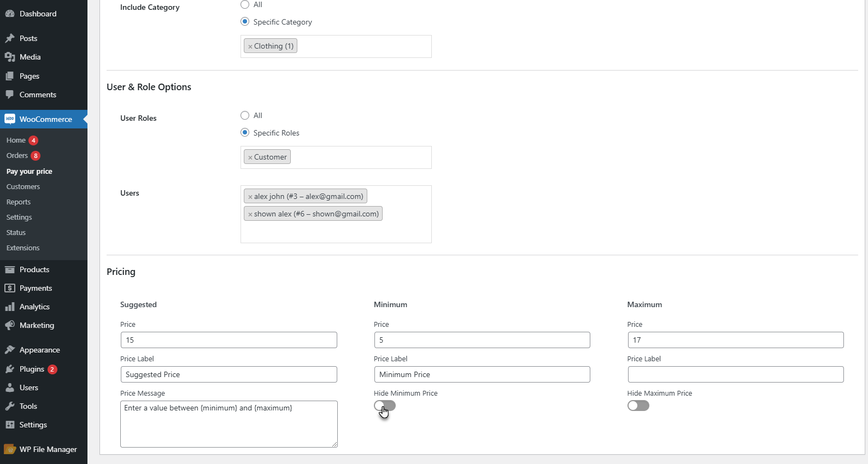The height and width of the screenshot is (464, 868).
Task: Click the Maximum Price input field
Action: [736, 340]
